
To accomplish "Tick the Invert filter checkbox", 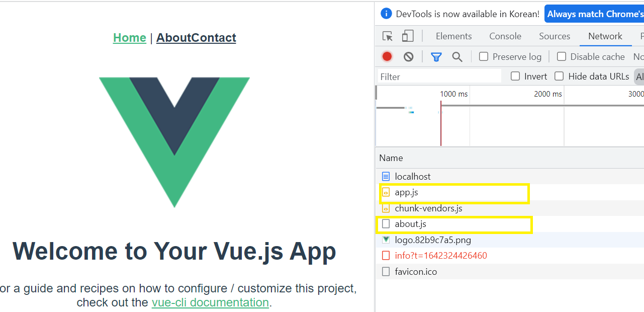I will 515,76.
